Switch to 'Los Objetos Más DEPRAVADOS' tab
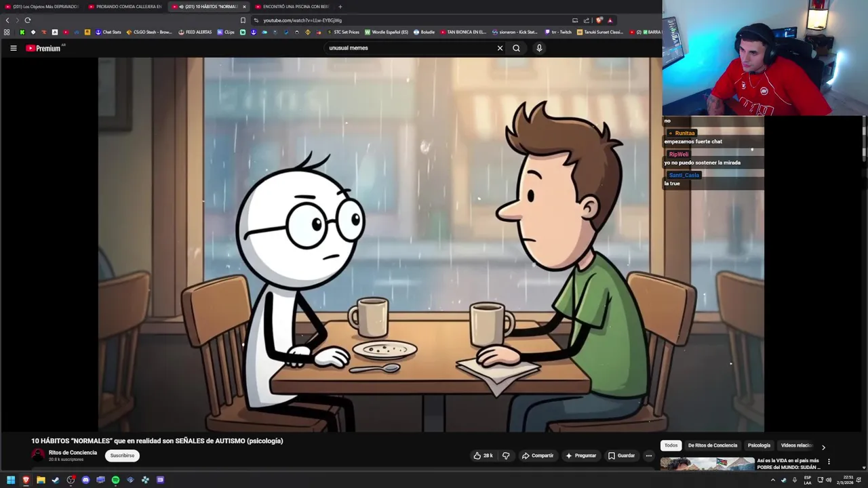 coord(42,7)
